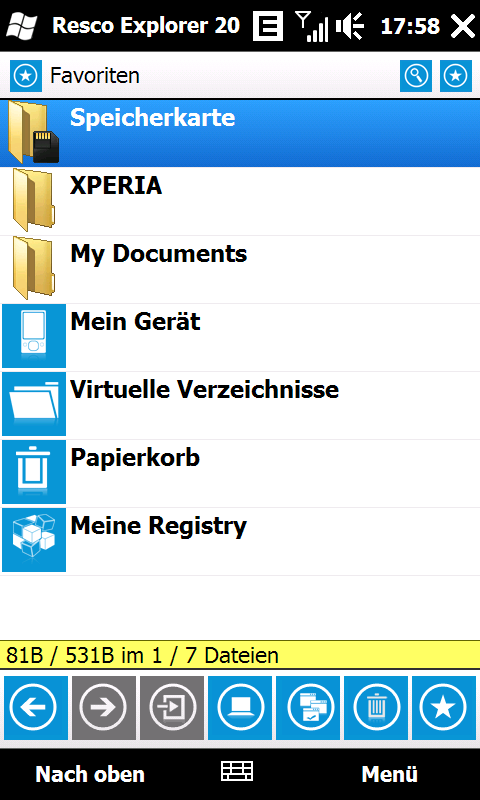480x800 pixels.
Task: Tap the star icon left of Favoriten
Action: tap(26, 76)
